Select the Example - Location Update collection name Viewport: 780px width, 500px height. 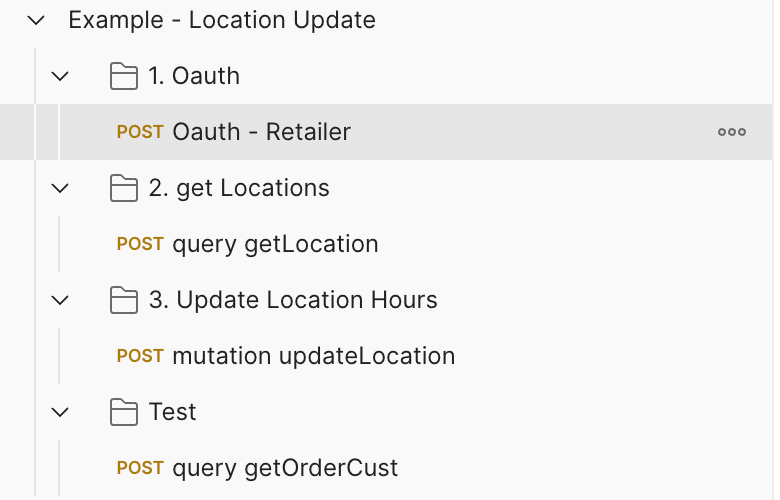click(x=222, y=20)
